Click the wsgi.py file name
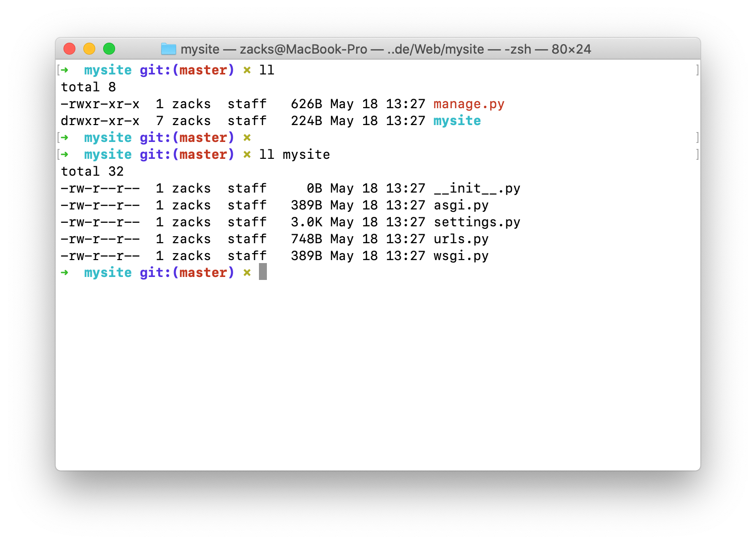The image size is (756, 544). point(461,256)
